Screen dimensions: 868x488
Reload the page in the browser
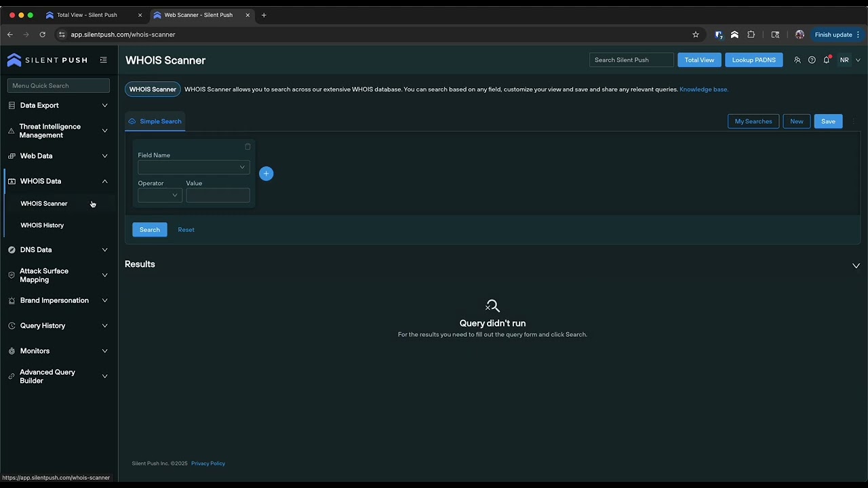43,35
